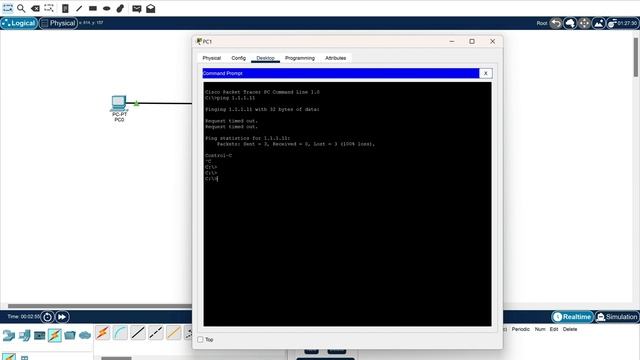Open the Physical tab in PC1 window
This screenshot has width=640, height=360.
pos(211,58)
